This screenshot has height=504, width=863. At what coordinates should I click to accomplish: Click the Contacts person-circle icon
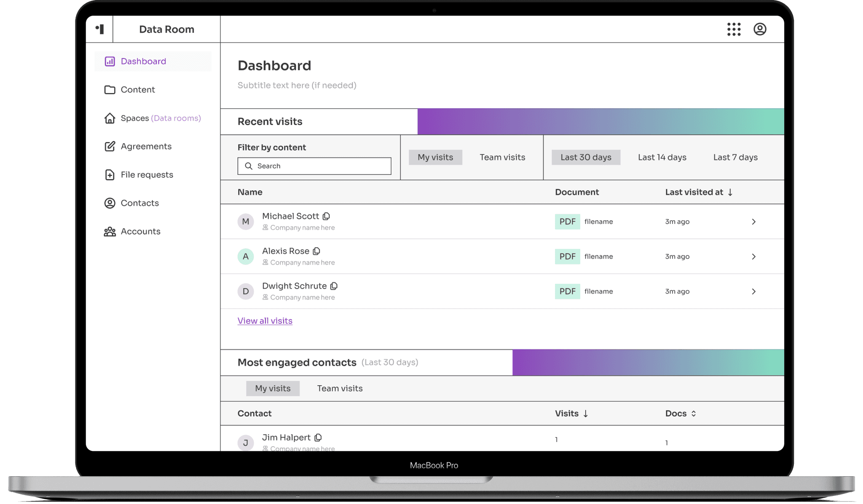tap(110, 203)
